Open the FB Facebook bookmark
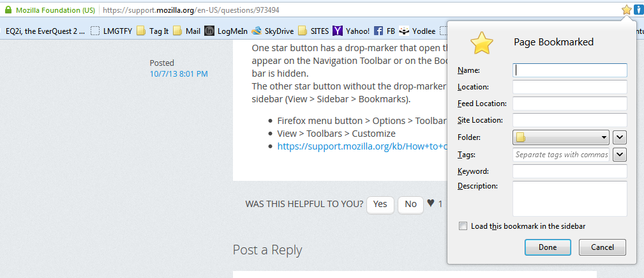 (384, 31)
